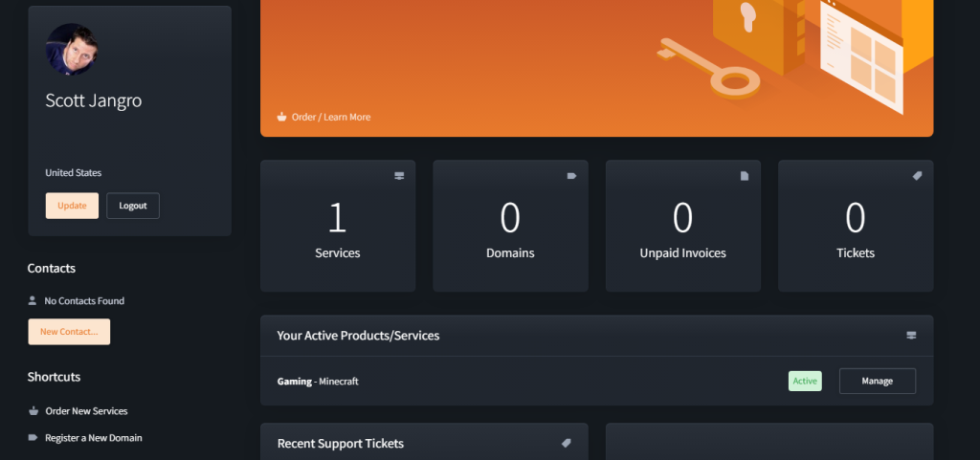Click Scott Jangro's profile avatar
This screenshot has height=460, width=980.
pyautogui.click(x=71, y=50)
